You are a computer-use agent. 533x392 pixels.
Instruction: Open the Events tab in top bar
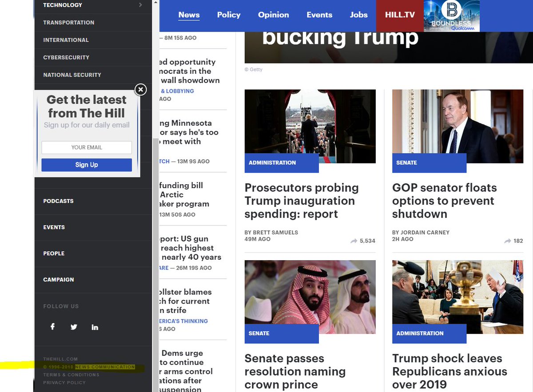pyautogui.click(x=319, y=15)
